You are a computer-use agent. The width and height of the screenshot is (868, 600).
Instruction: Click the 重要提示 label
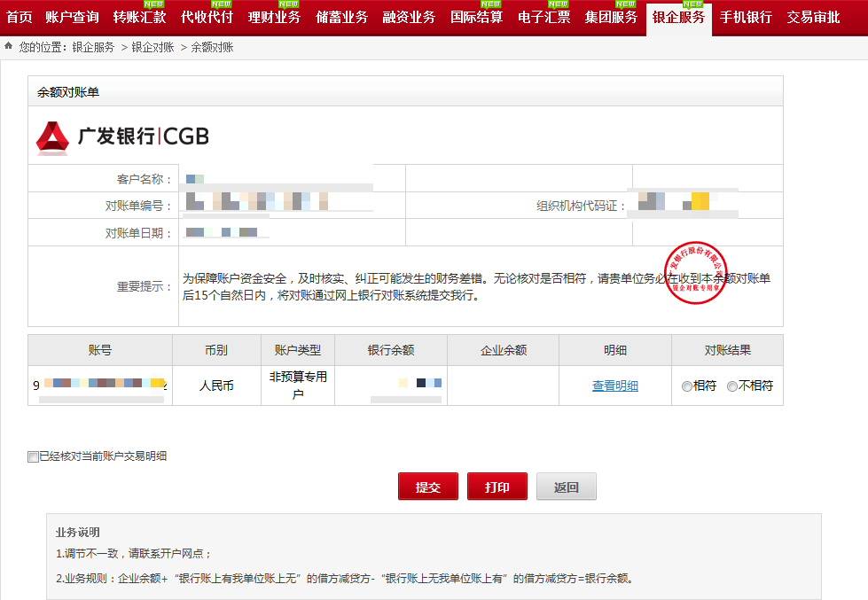145,287
